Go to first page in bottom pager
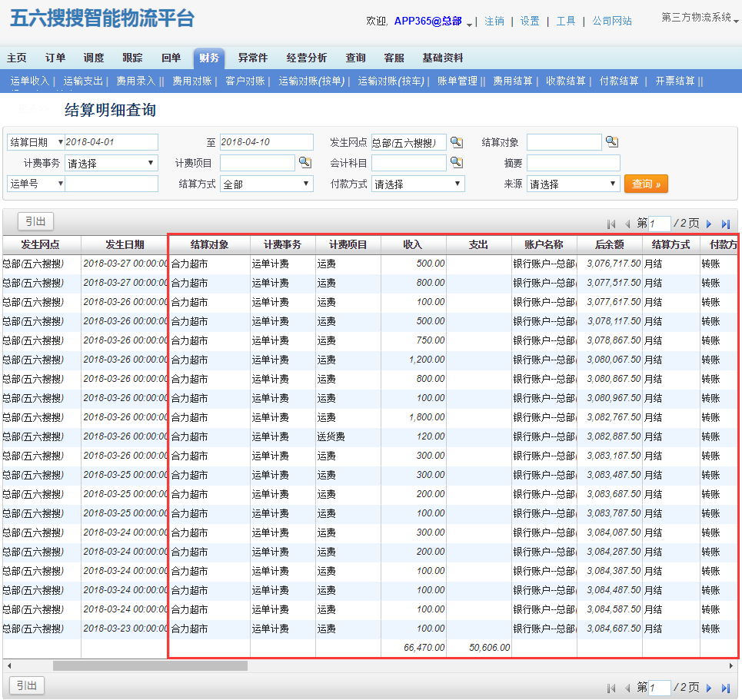 [611, 688]
